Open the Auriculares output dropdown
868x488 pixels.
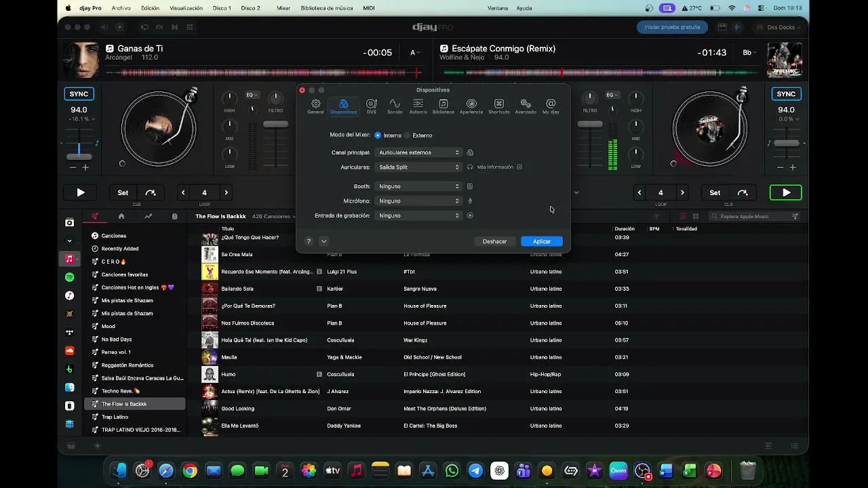coord(418,167)
